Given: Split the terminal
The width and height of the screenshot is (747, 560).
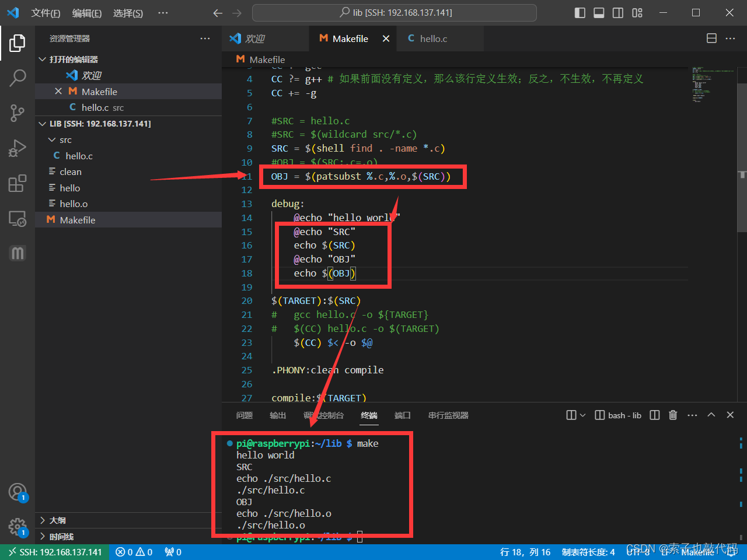Looking at the screenshot, I should point(655,415).
